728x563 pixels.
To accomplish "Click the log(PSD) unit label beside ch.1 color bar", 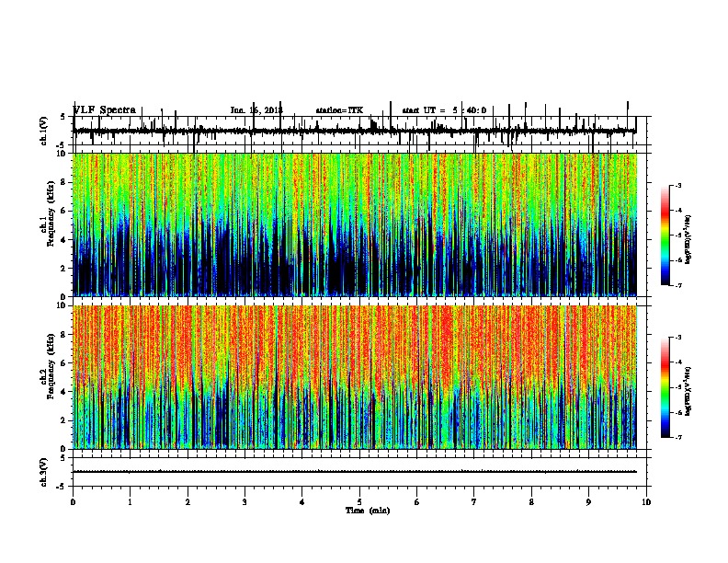I will (x=688, y=240).
